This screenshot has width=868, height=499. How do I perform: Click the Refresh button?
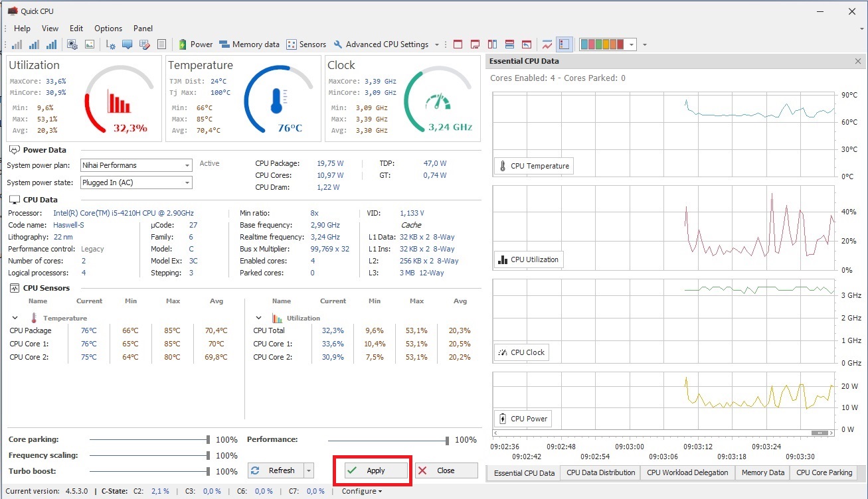click(x=275, y=470)
